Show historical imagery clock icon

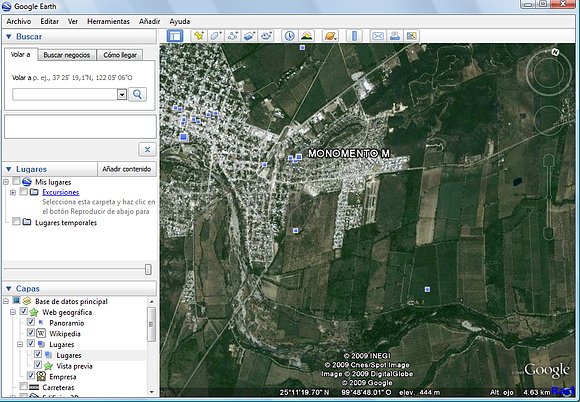tap(289, 36)
